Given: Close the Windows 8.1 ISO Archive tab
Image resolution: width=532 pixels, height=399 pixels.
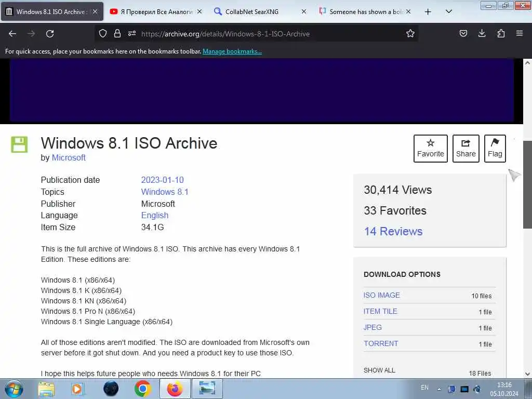Looking at the screenshot, I should pyautogui.click(x=95, y=11).
